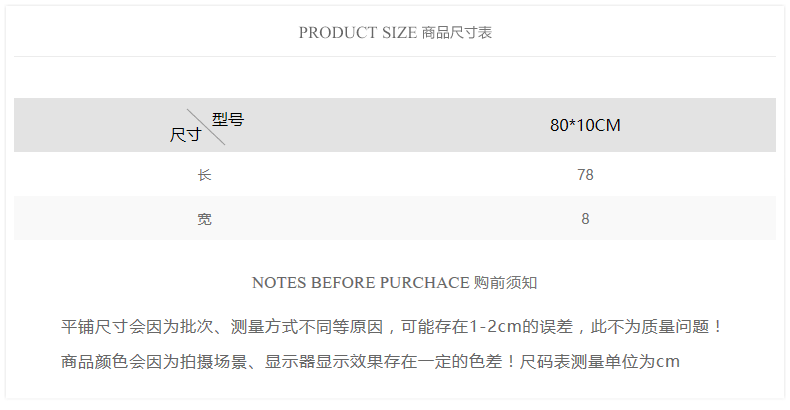Click the 宽 row label
This screenshot has width=790, height=410.
pos(205,219)
